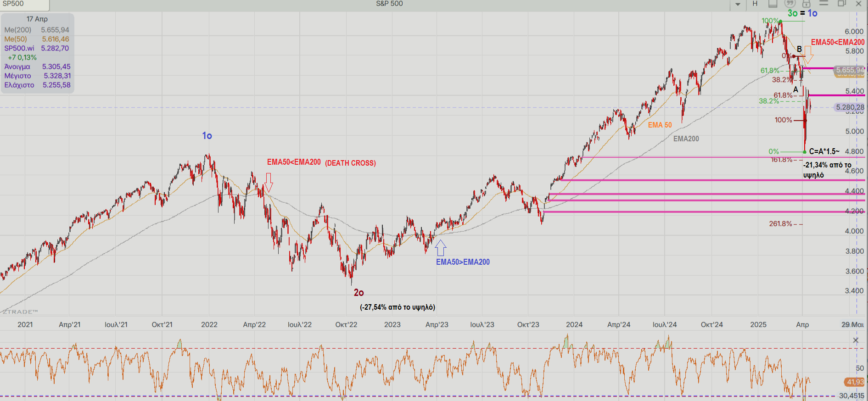Click the Ελάχιστο 5.255,58 row
The height and width of the screenshot is (401, 868).
[37, 85]
